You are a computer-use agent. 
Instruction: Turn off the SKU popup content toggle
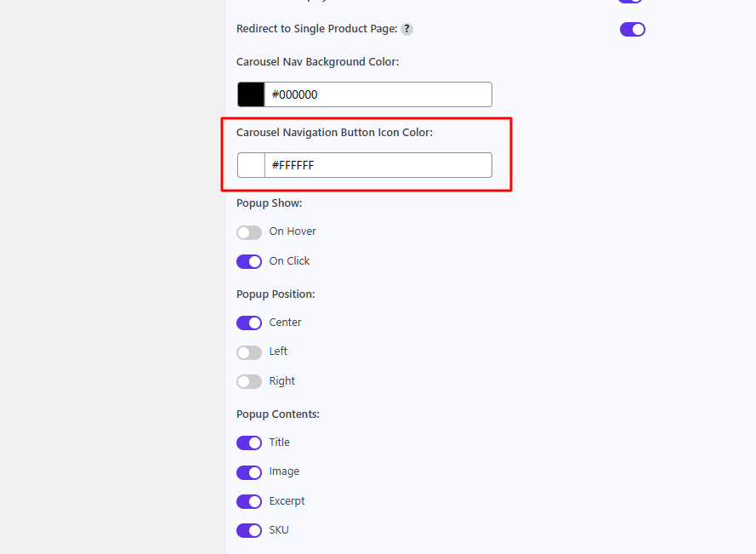click(x=249, y=530)
